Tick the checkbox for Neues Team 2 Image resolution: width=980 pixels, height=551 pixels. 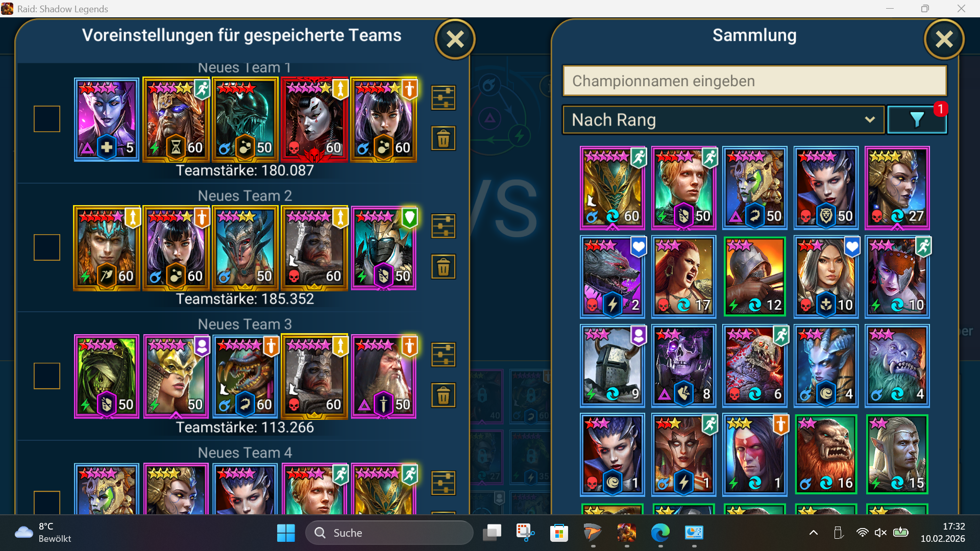47,247
